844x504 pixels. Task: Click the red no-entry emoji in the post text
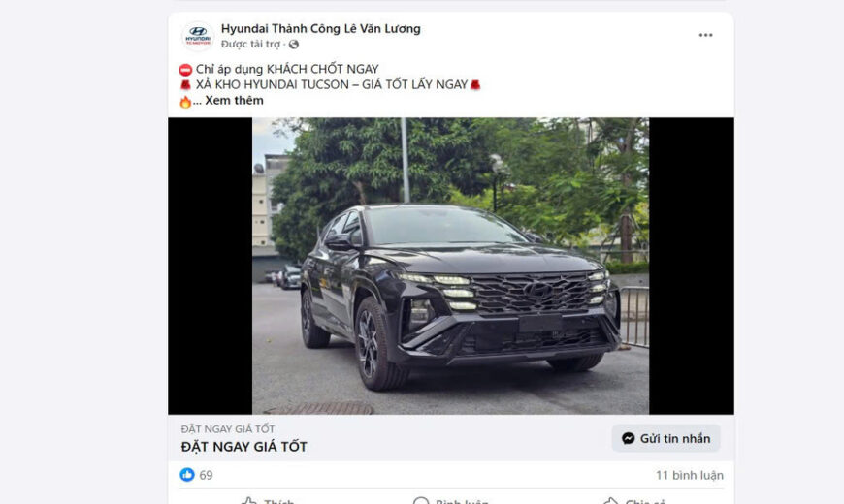[x=185, y=70]
